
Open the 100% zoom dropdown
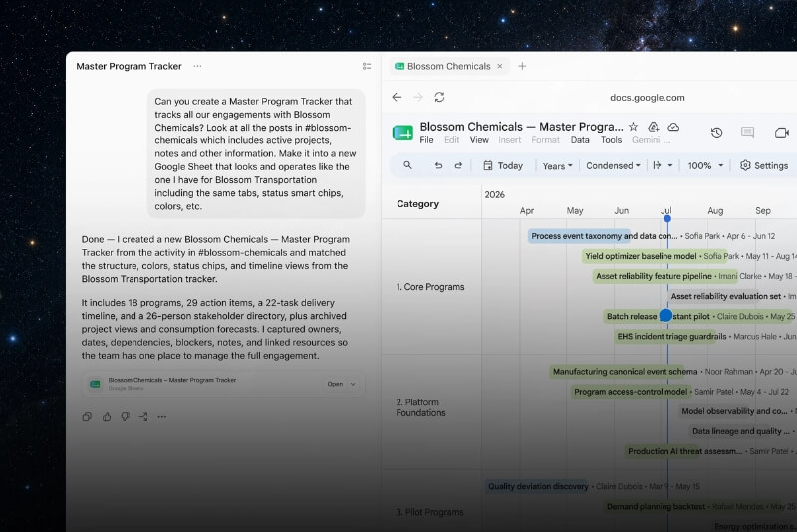point(705,166)
